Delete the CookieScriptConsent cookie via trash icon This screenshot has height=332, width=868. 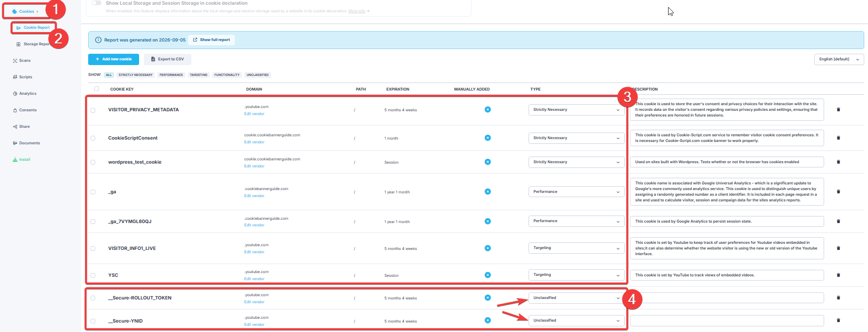(838, 138)
